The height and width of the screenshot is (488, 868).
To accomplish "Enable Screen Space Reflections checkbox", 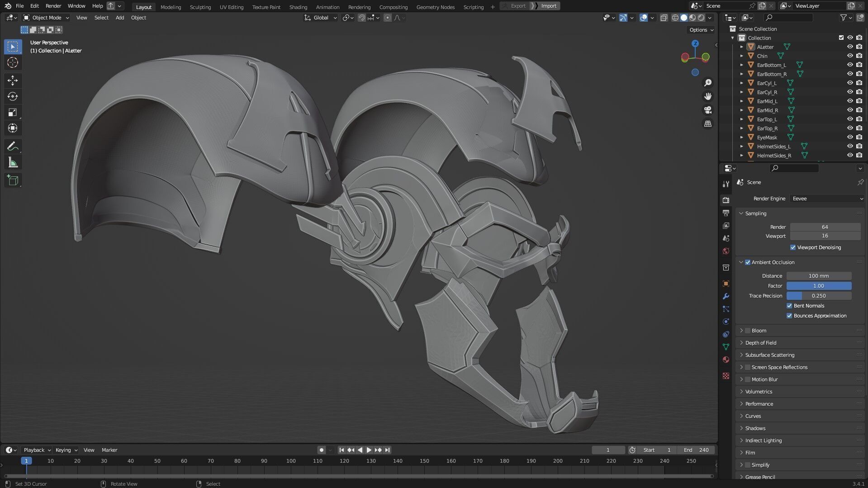I will [x=748, y=367].
